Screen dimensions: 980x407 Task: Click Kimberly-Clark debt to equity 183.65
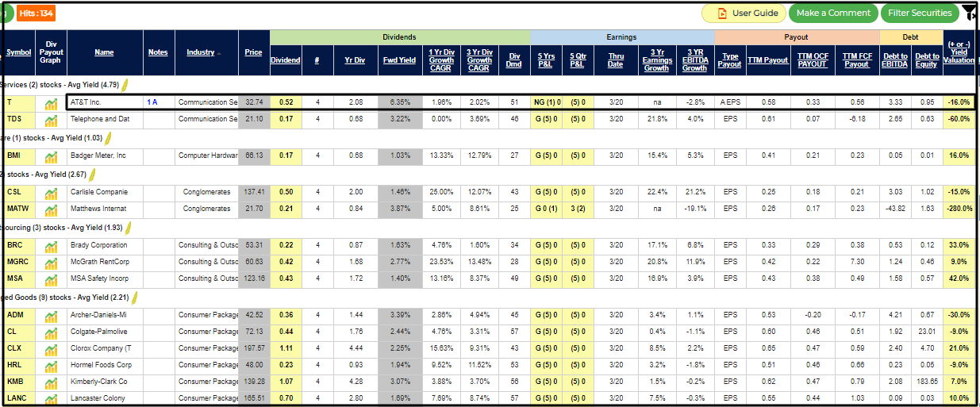click(x=927, y=382)
